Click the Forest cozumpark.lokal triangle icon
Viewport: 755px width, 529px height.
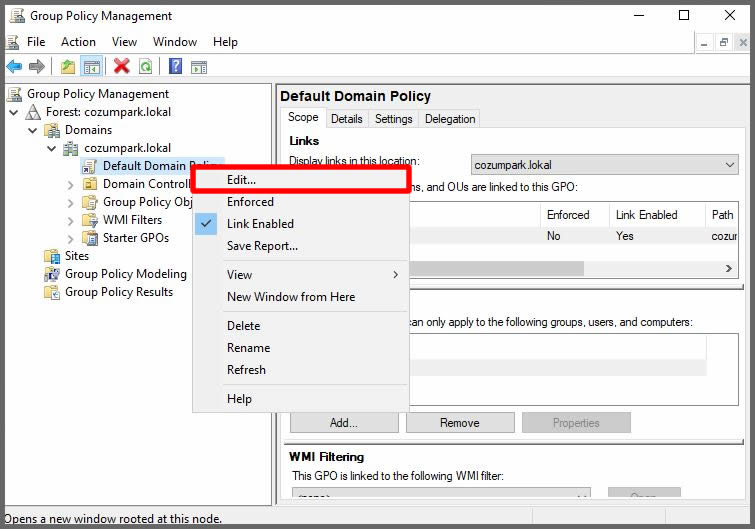[33, 112]
